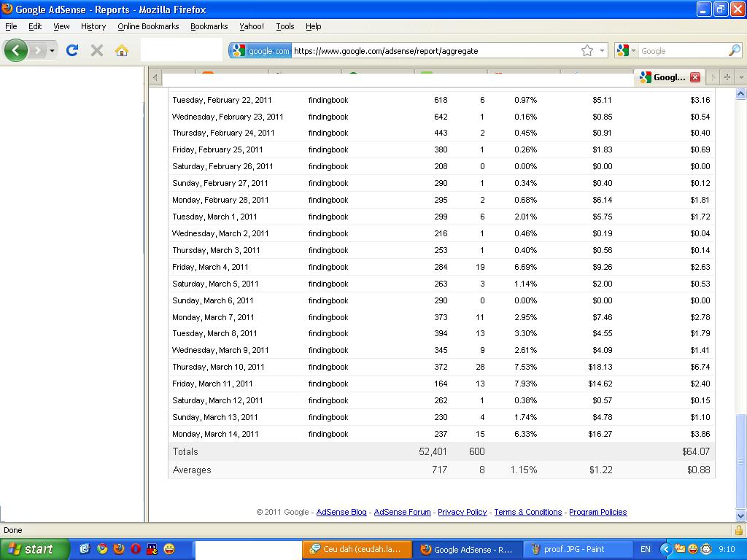Launch Chrome from quick launch

102,549
